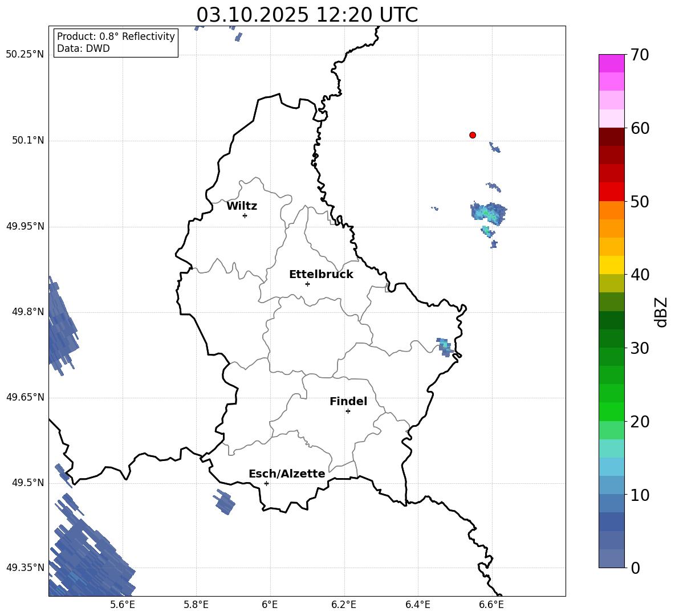Click the 6.6°E longitude label
675x616 pixels.
click(x=491, y=605)
